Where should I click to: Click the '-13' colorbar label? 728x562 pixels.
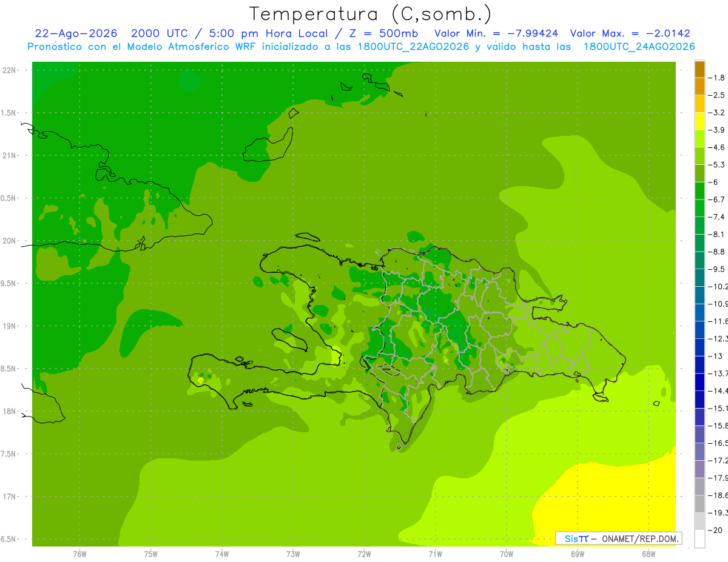point(715,356)
